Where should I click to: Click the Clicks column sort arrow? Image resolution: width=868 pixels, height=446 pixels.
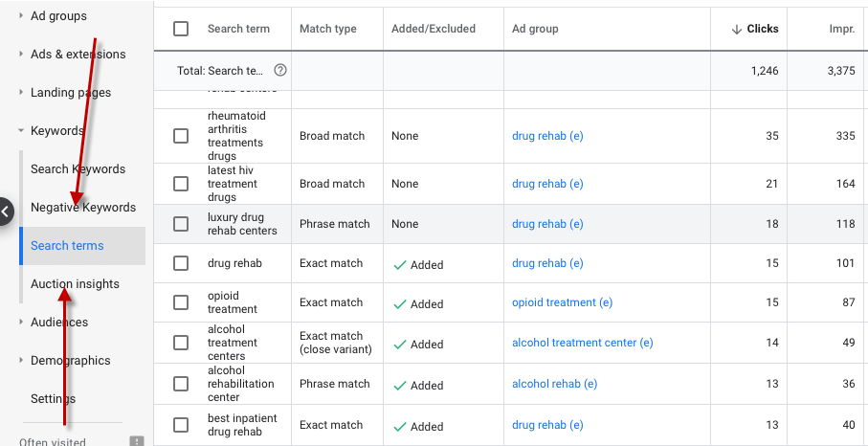click(736, 29)
